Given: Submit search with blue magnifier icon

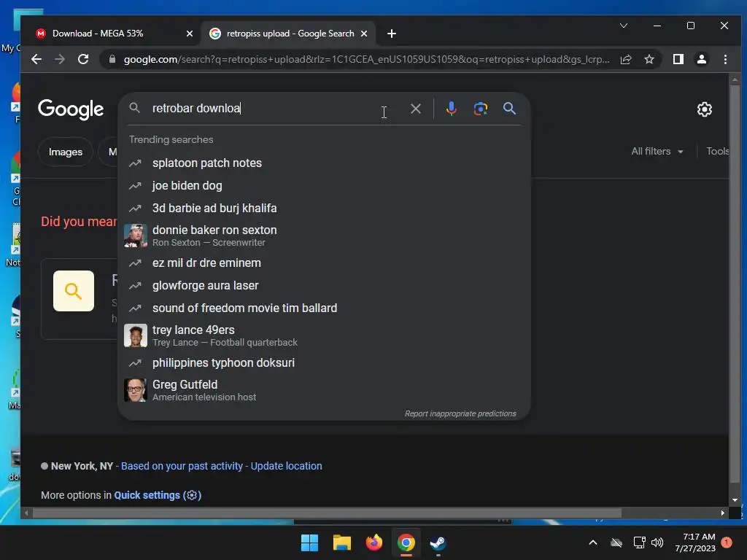Looking at the screenshot, I should click(x=509, y=109).
